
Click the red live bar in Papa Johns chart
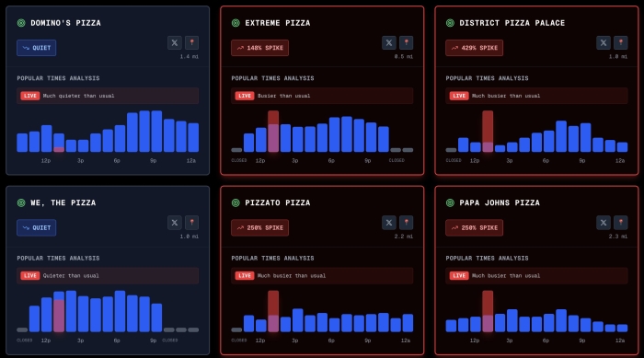(x=488, y=311)
